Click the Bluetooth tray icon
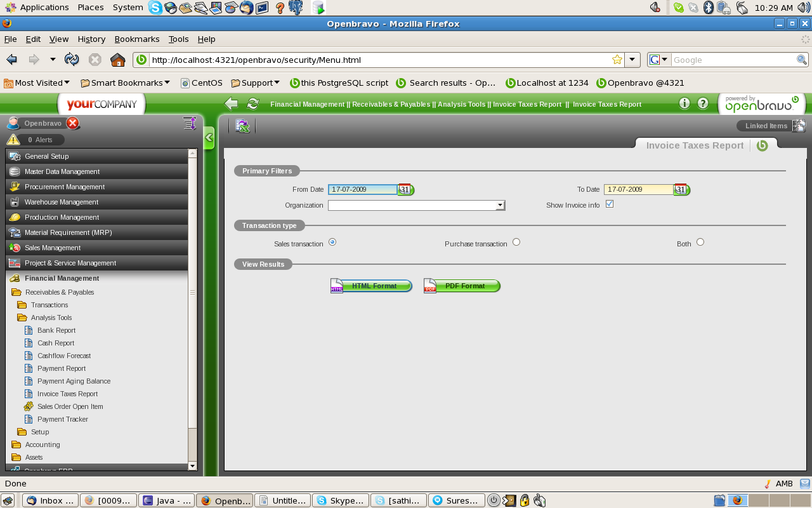 click(709, 8)
